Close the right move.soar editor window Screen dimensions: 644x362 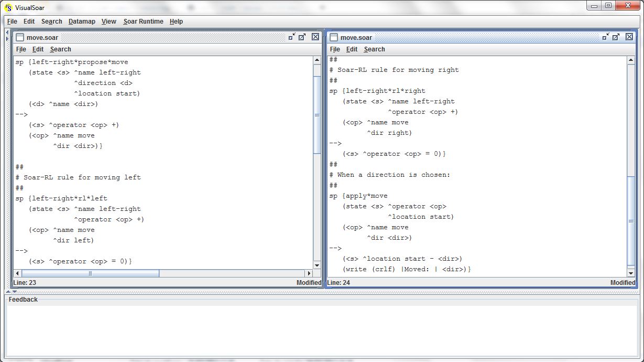[x=629, y=37]
